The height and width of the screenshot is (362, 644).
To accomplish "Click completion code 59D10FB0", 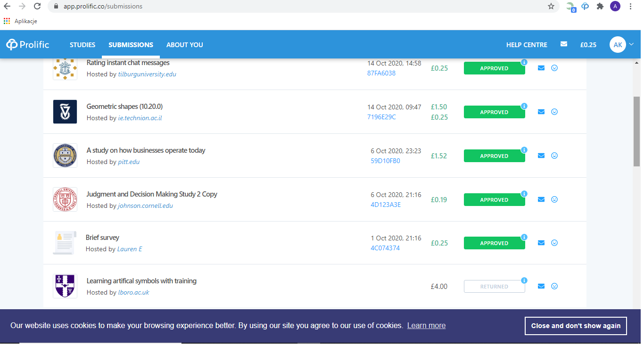I will [x=385, y=161].
